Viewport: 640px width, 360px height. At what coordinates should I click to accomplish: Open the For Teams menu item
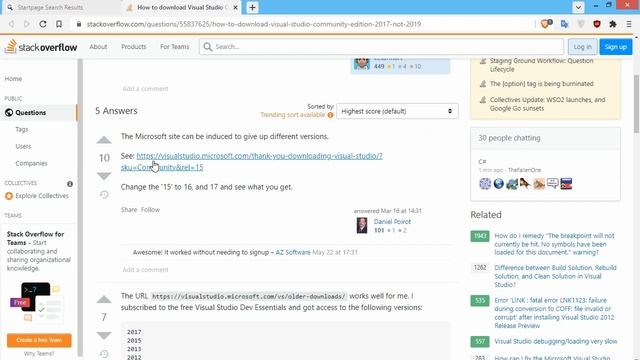pos(174,47)
